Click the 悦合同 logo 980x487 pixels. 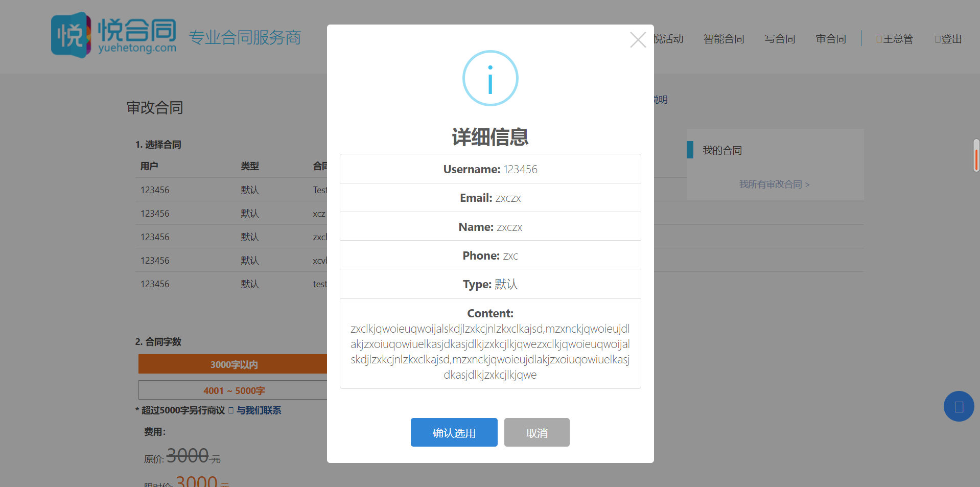(113, 35)
